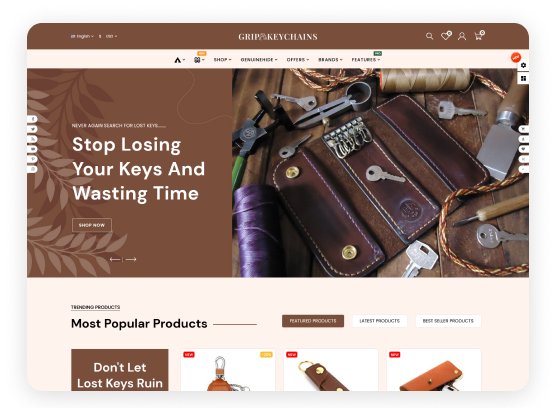Open the Genuinehide menu item
This screenshot has height=408, width=555.
tap(259, 60)
